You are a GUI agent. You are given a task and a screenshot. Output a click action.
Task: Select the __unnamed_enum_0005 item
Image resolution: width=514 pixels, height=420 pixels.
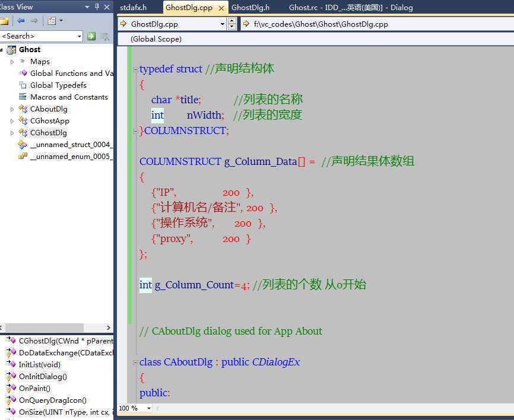point(71,156)
